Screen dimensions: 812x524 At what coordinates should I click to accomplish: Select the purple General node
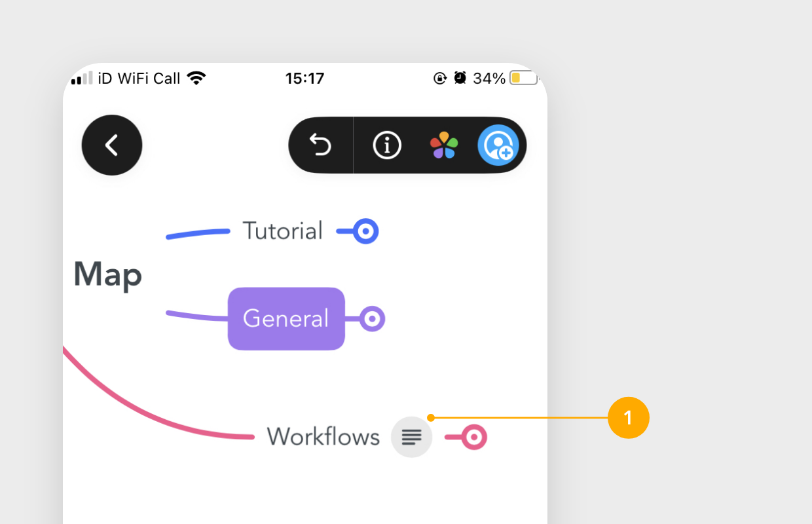[x=286, y=318]
